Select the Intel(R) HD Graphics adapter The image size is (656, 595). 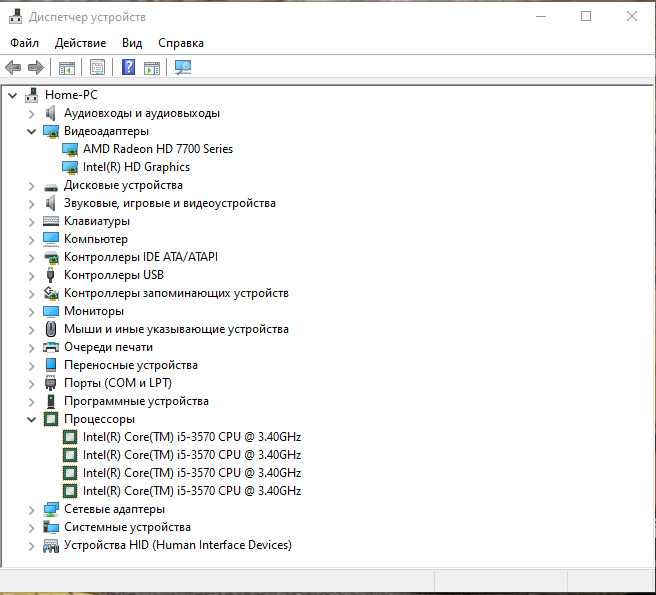pyautogui.click(x=136, y=167)
